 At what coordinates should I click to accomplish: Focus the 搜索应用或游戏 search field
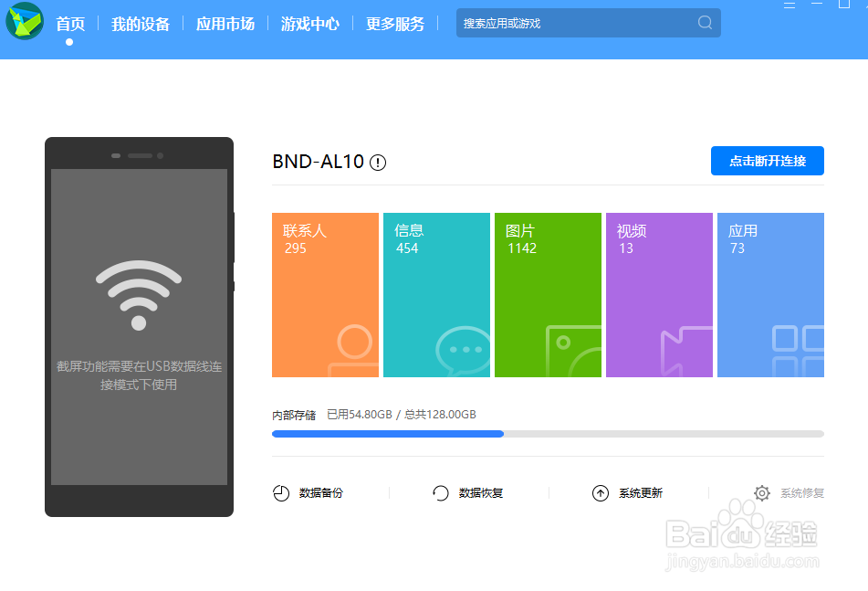(589, 23)
